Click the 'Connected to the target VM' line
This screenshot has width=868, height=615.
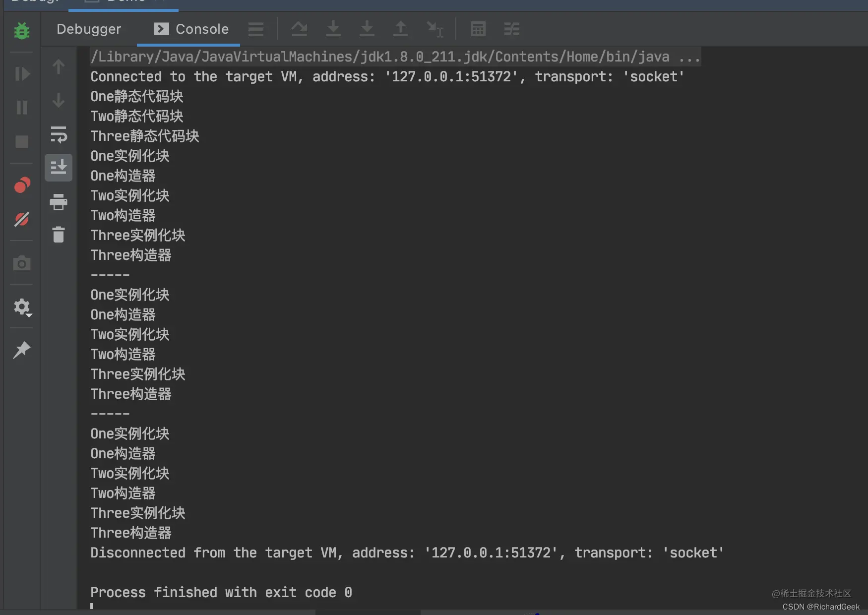(387, 77)
